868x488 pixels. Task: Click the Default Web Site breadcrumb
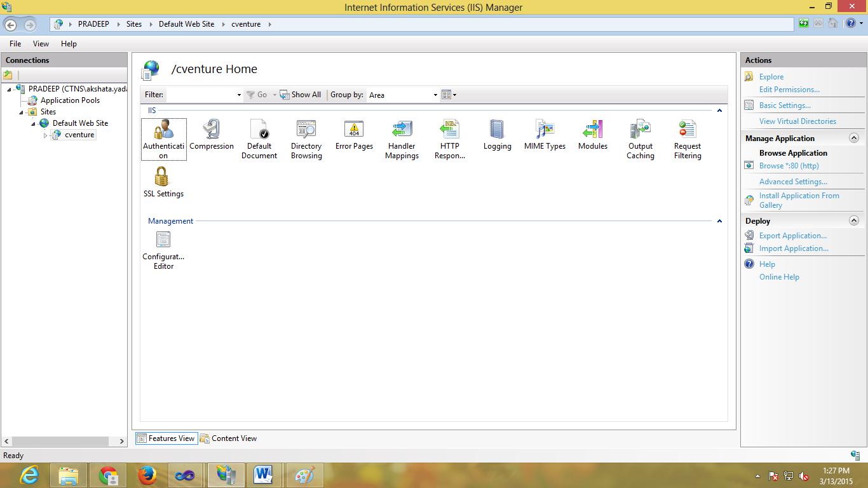(x=186, y=24)
